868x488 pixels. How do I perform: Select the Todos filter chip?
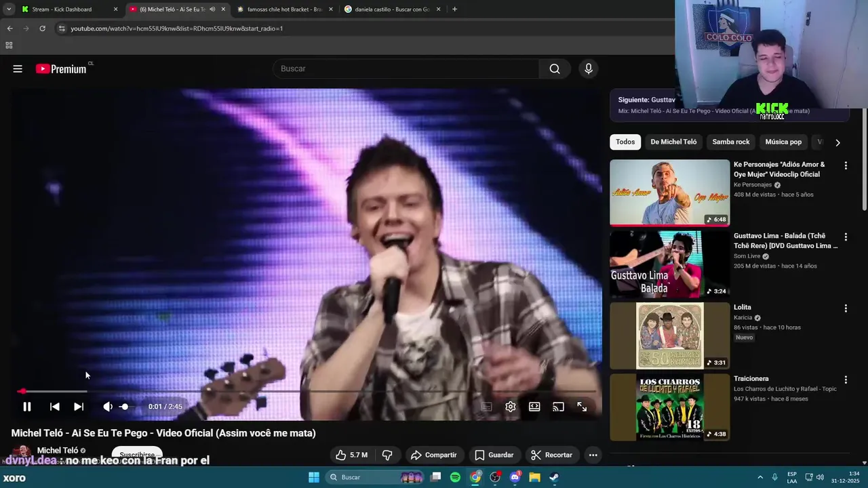point(625,142)
